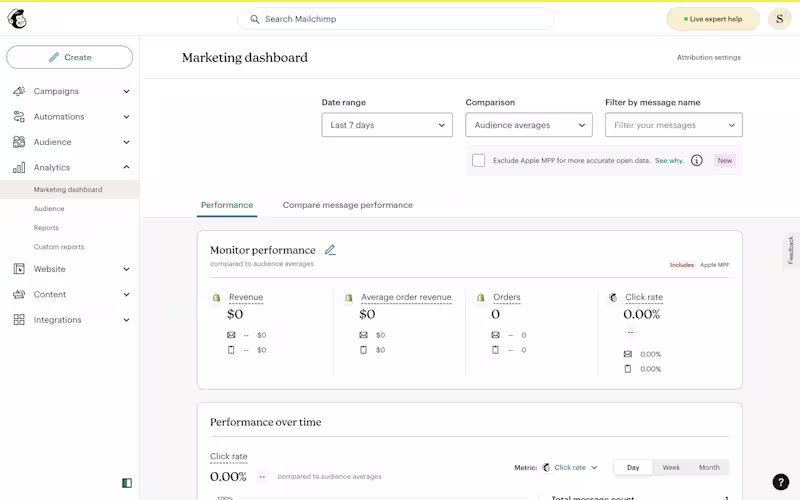Open the Comparison Audience averages dropdown
Screen dimensions: 800x500
[529, 125]
